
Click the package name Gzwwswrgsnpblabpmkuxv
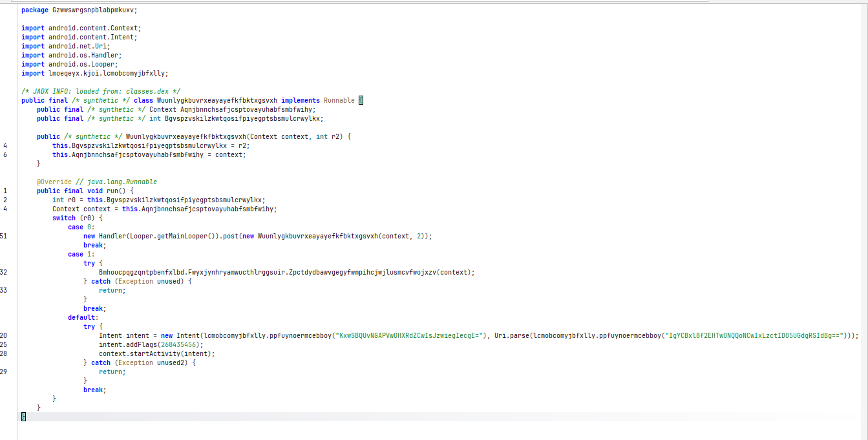click(94, 10)
